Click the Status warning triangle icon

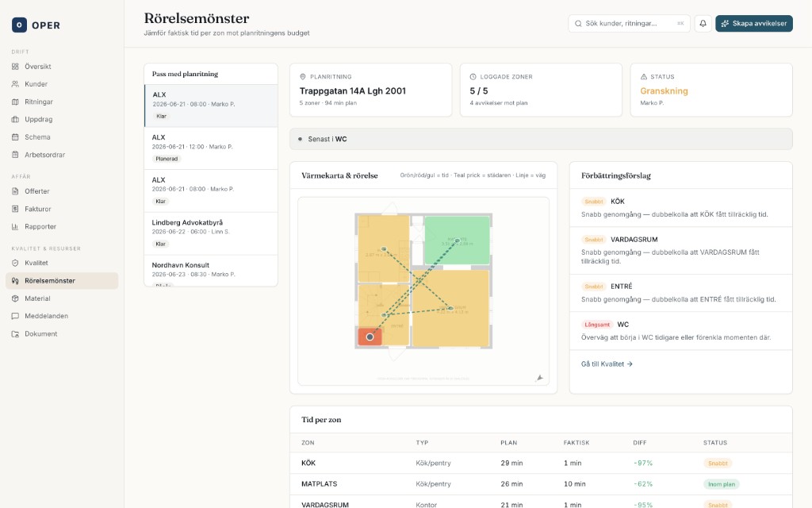click(x=644, y=77)
